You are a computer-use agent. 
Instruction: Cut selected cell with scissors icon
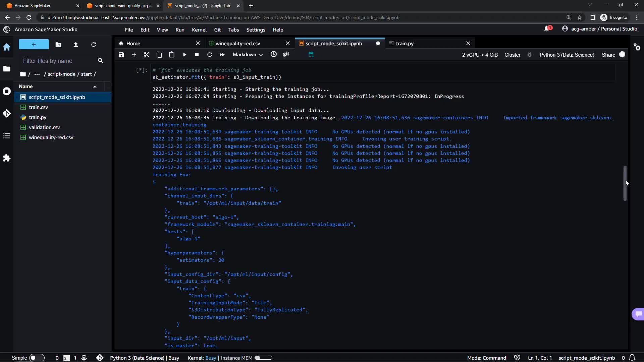(147, 55)
